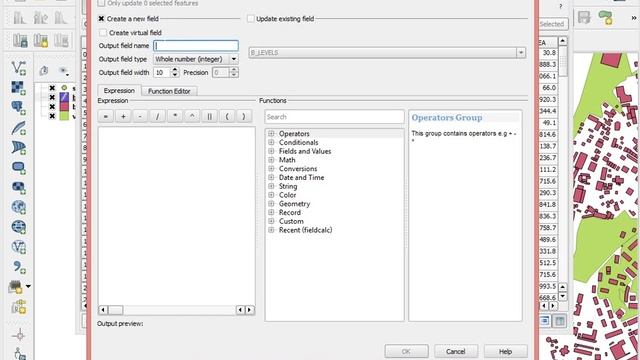Click the Add Delimited Text Layer comma icon

[19, 267]
